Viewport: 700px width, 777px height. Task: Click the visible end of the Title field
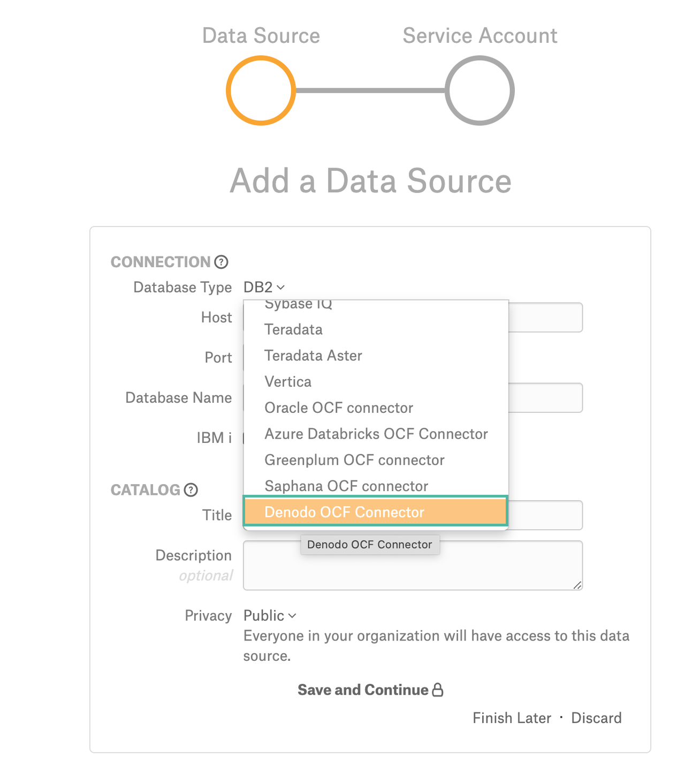[545, 515]
